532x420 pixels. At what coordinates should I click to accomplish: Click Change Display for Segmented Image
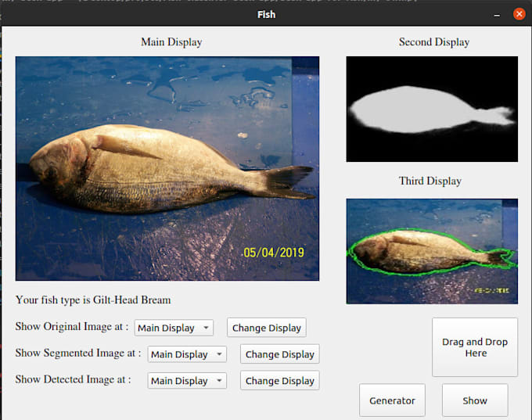[x=280, y=354]
